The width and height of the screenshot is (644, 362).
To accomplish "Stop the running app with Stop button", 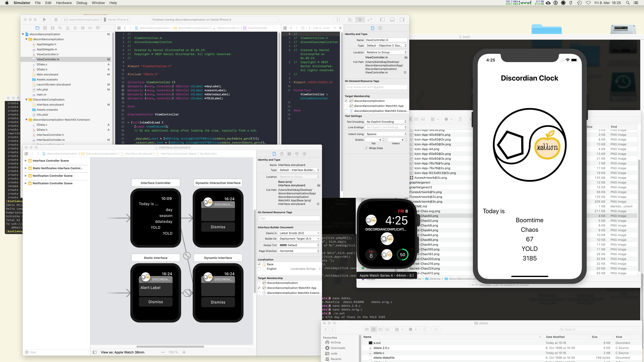I will [x=56, y=19].
